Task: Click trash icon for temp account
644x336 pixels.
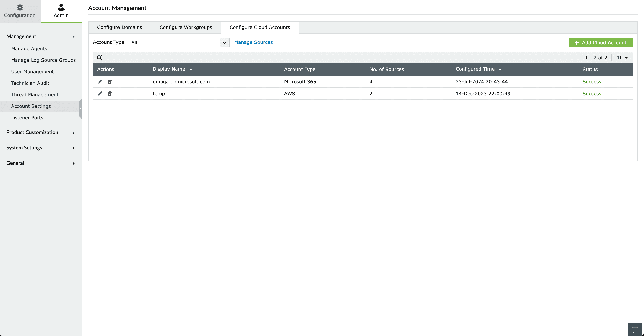Action: [110, 94]
